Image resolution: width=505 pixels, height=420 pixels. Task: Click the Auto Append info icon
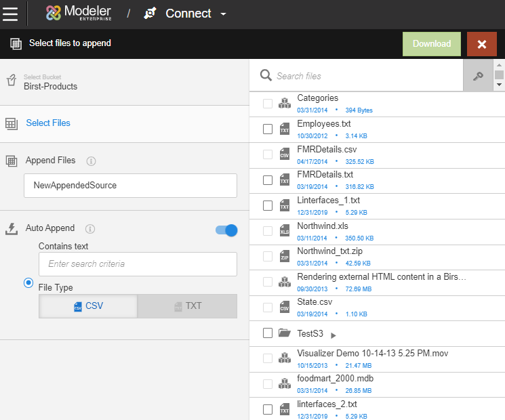(x=89, y=229)
